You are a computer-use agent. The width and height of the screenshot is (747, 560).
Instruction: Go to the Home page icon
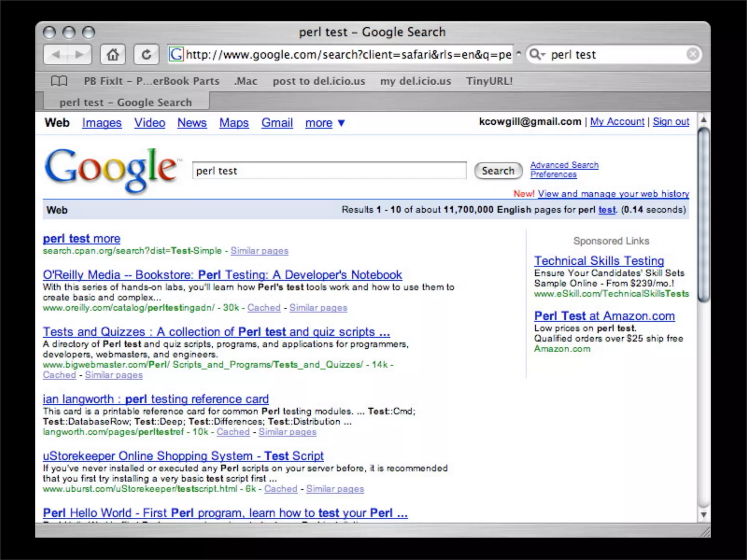point(113,55)
